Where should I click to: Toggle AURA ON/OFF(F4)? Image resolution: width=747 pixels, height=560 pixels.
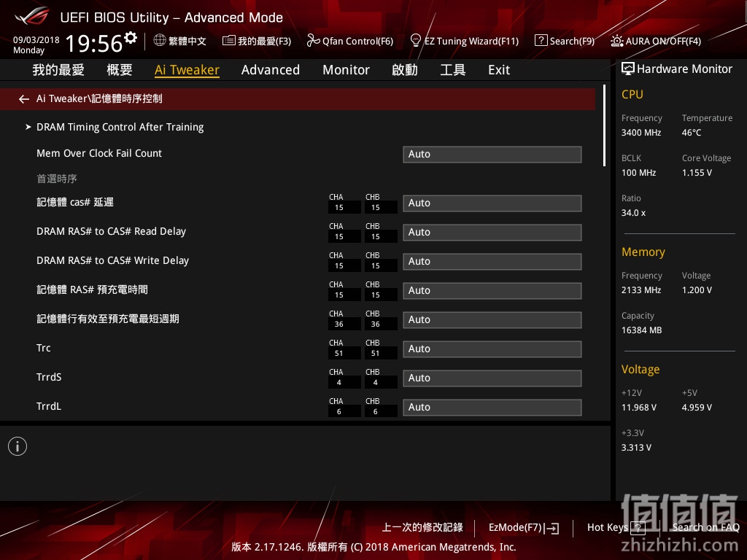[x=656, y=41]
